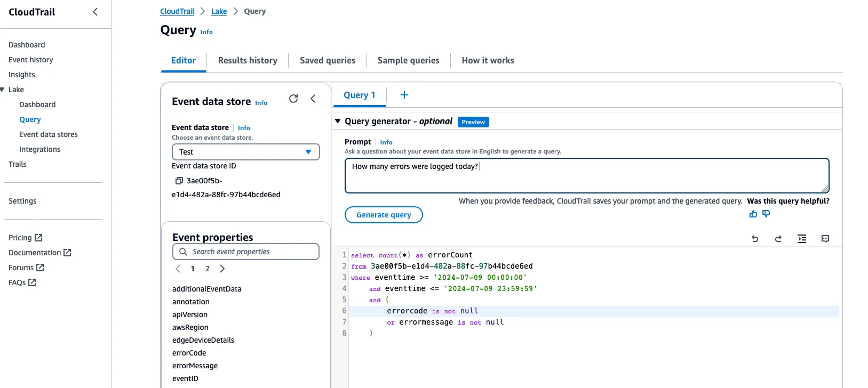Click the eventID property
The image size is (868, 388).
tap(185, 378)
